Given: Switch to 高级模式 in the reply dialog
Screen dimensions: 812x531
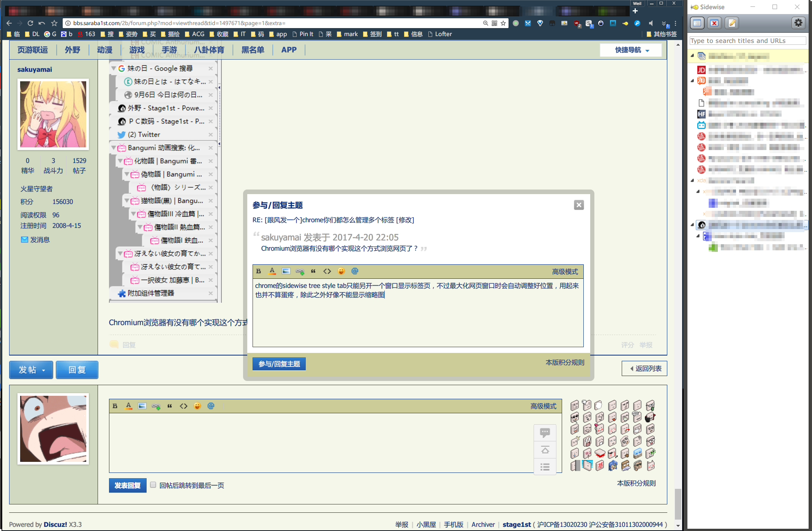Looking at the screenshot, I should coord(565,272).
